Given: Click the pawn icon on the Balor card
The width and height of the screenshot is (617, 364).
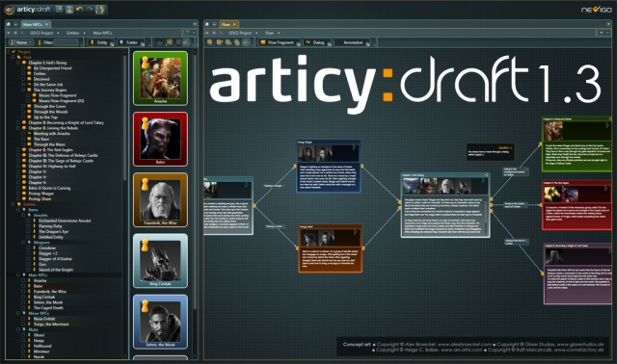Looking at the screenshot, I should (x=145, y=123).
